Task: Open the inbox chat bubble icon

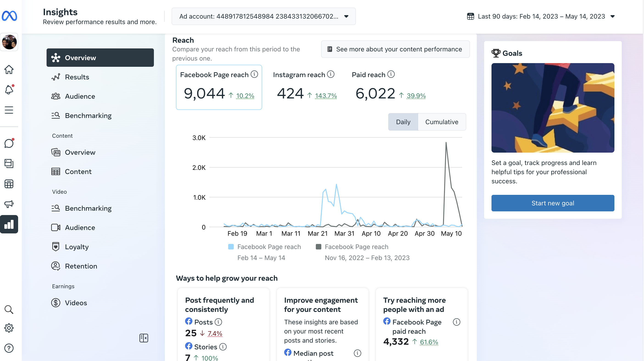Action: pyautogui.click(x=9, y=143)
